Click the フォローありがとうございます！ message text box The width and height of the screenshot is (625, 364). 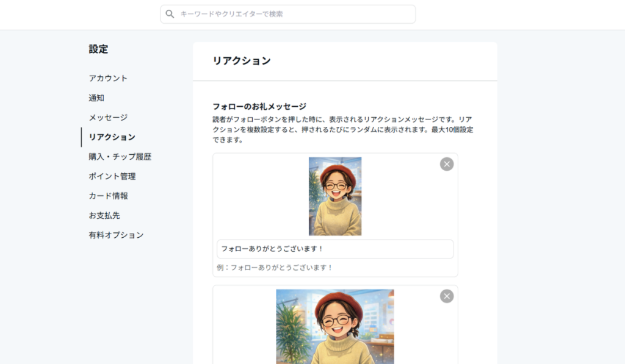(334, 249)
